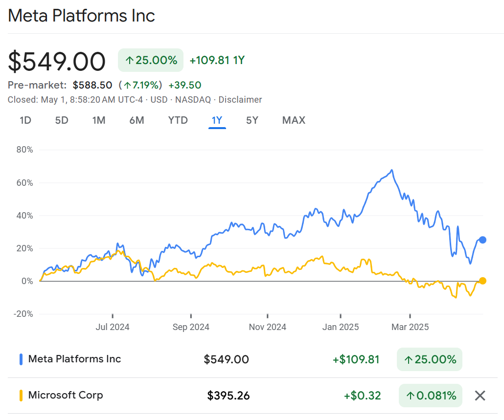504x420 pixels.
Task: Click the Jan 2025 axis label
Action: coord(341,327)
